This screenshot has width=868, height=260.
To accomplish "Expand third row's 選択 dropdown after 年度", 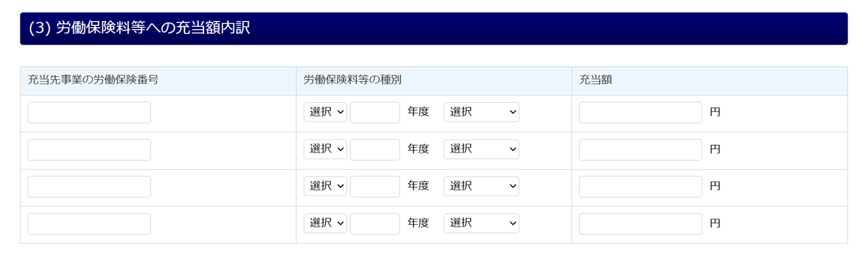I will click(481, 186).
